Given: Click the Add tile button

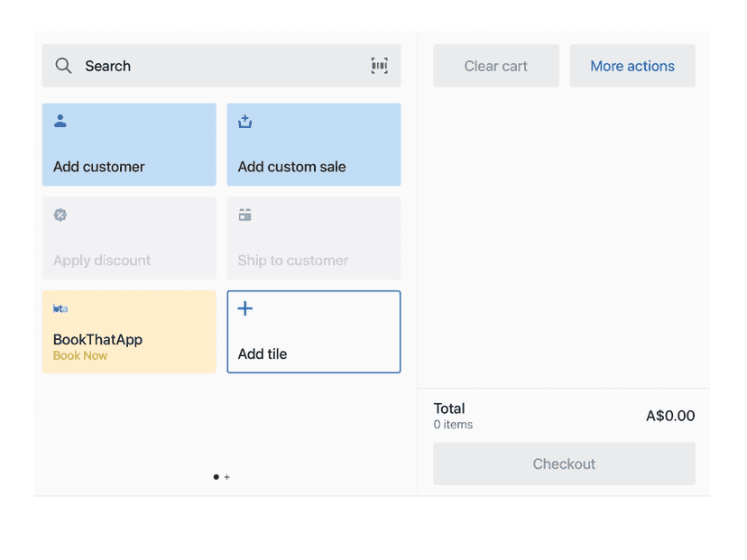Looking at the screenshot, I should (314, 332).
